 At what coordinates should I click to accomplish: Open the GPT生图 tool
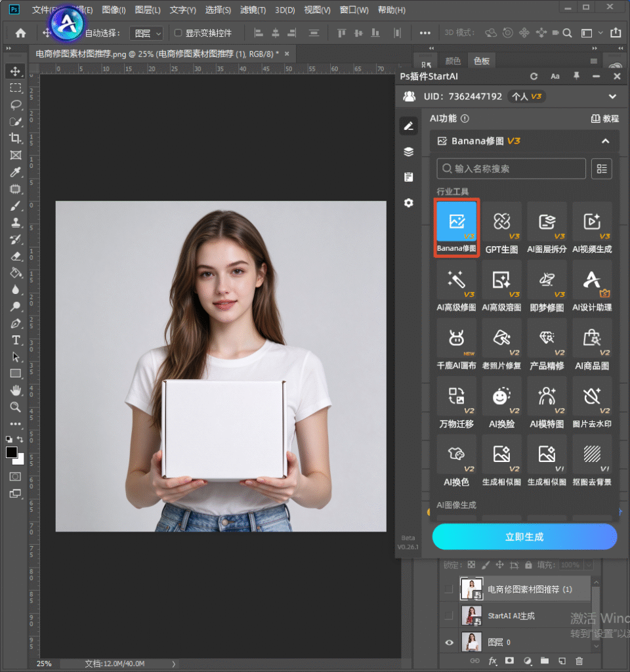point(501,228)
